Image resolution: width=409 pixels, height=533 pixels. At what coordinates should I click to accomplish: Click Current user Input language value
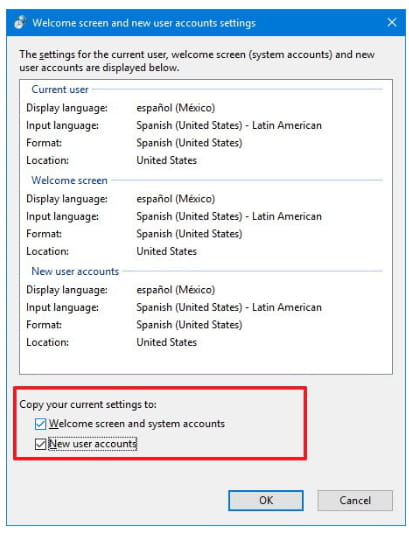[229, 125]
